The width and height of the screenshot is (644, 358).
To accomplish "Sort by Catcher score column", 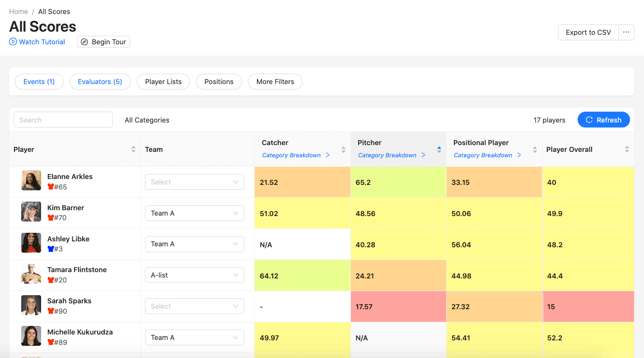I will point(343,150).
